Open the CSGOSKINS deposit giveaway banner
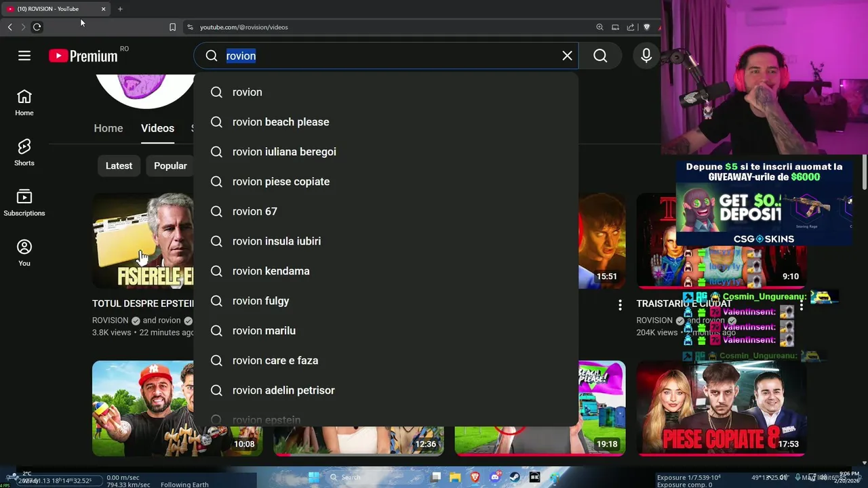Viewport: 868px width, 488px height. click(764, 202)
